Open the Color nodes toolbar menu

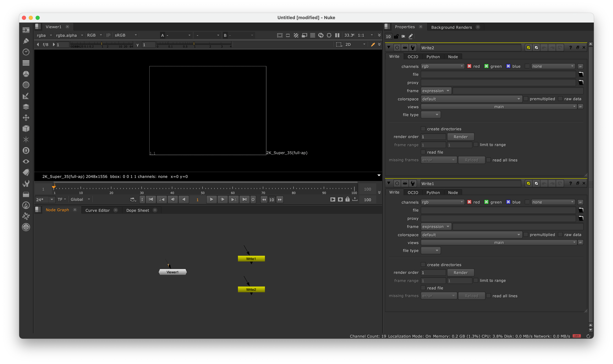point(26,74)
